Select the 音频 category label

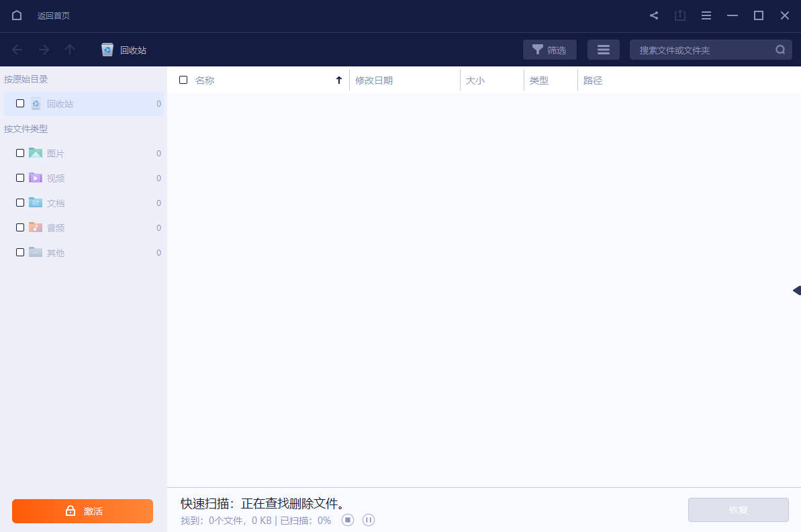[x=56, y=227]
